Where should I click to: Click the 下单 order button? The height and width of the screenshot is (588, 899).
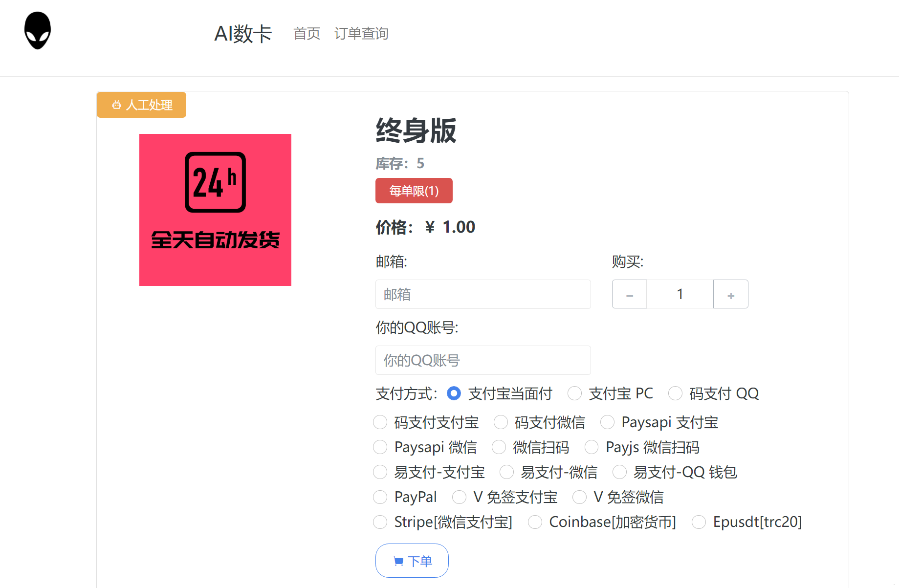click(x=412, y=561)
